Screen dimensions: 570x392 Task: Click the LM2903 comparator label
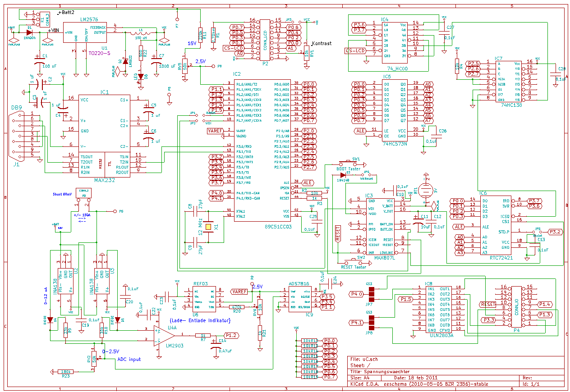(174, 345)
